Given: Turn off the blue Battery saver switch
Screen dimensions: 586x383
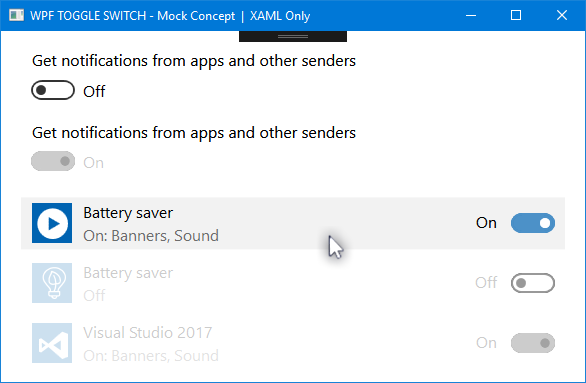Looking at the screenshot, I should pyautogui.click(x=533, y=223).
